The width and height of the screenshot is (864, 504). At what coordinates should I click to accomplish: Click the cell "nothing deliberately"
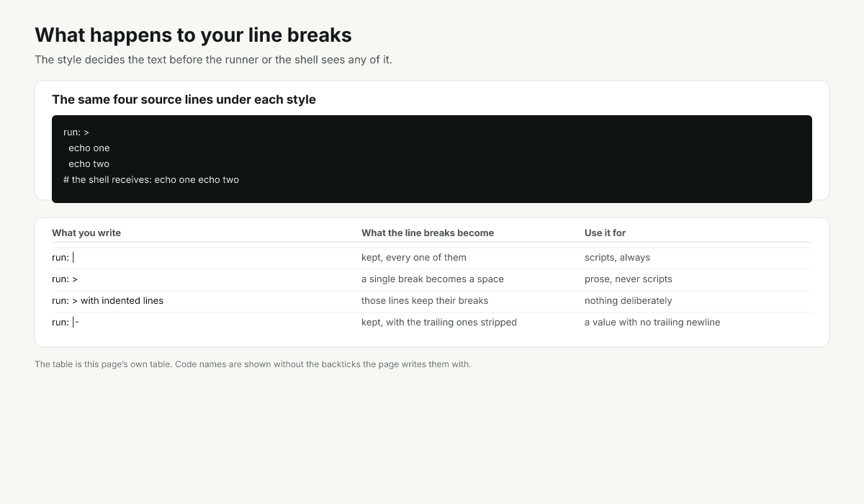629,301
